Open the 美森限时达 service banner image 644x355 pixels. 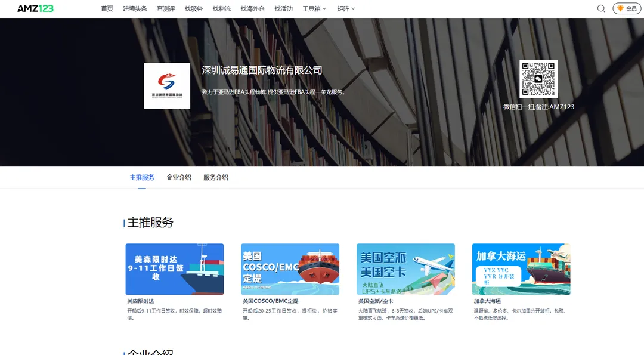coord(175,269)
